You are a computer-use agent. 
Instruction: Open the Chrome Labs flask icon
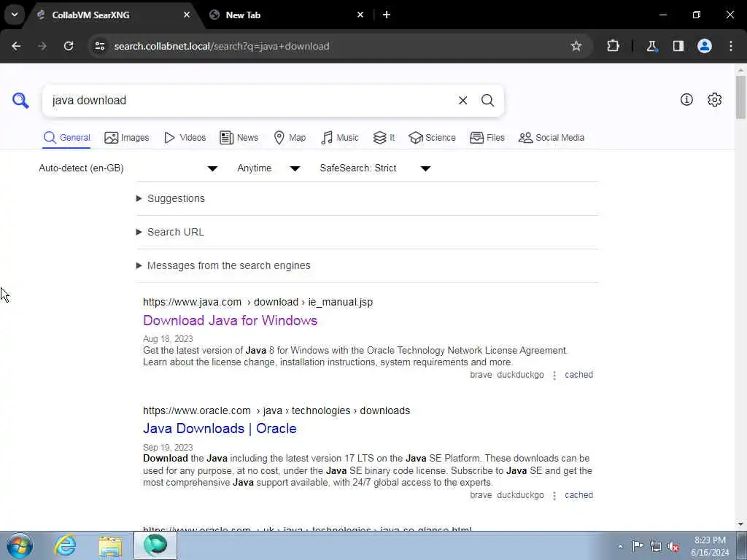[651, 46]
